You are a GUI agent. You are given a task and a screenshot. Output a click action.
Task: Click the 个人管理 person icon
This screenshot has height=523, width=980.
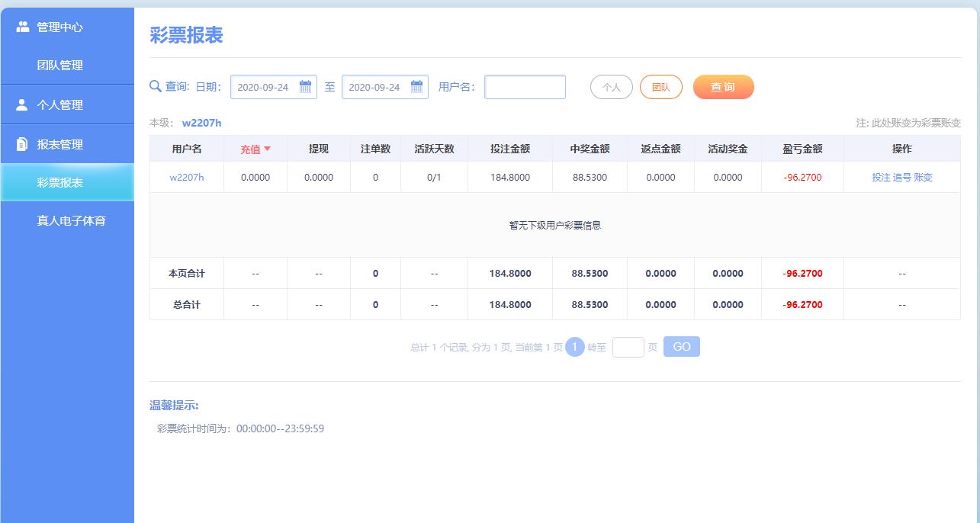(22, 105)
